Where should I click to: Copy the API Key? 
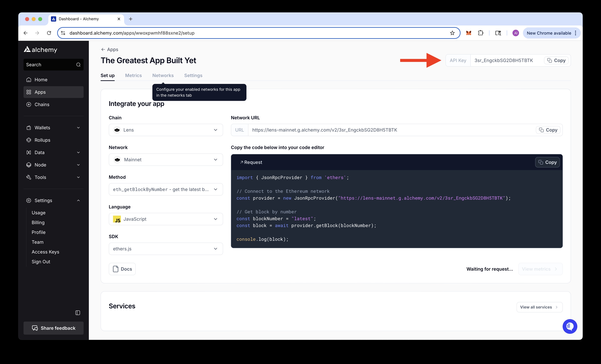[556, 60]
